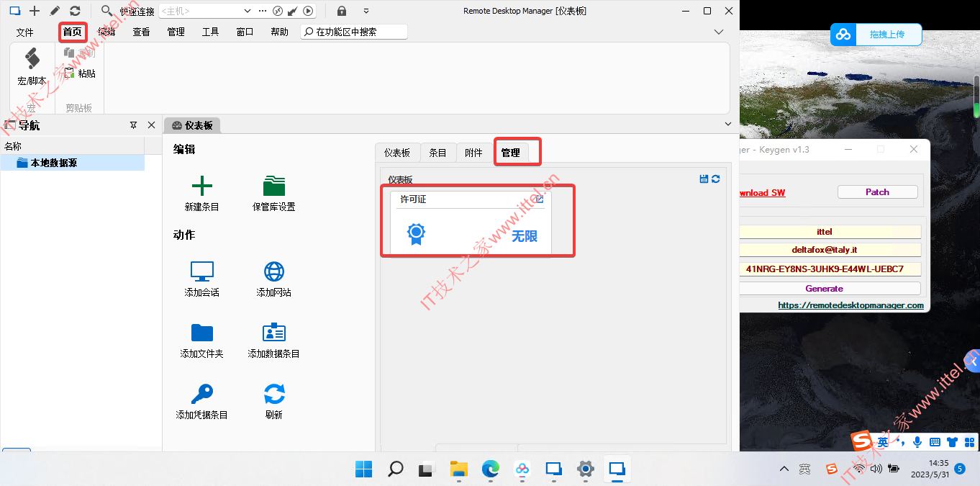Open the Tools (工具) ribbon tab
Viewport: 980px width, 486px height.
click(210, 32)
